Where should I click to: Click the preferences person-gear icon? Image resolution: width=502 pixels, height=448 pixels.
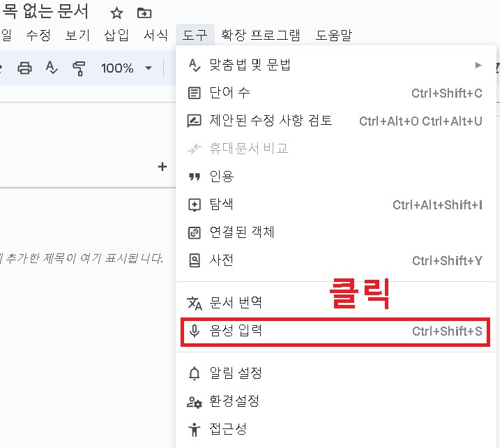pyautogui.click(x=195, y=402)
